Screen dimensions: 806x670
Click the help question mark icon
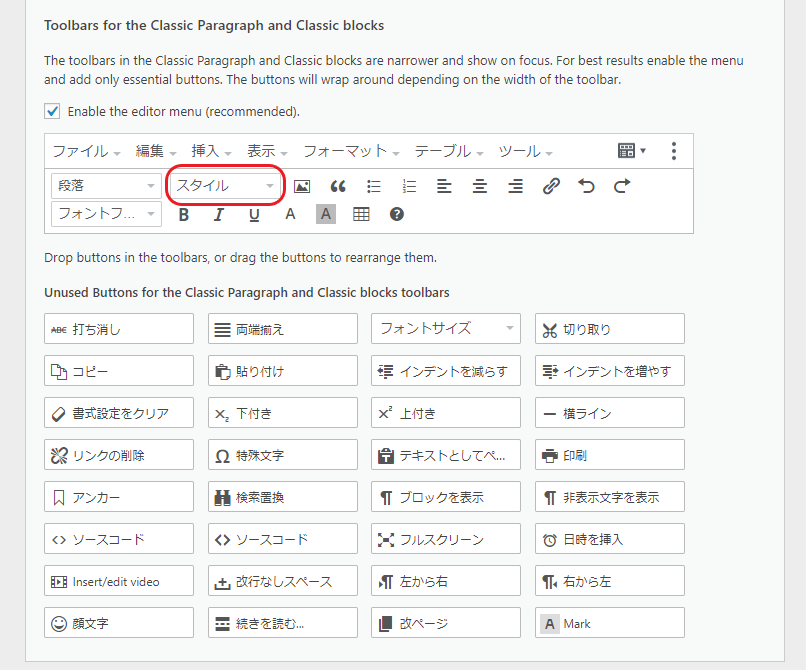(397, 214)
